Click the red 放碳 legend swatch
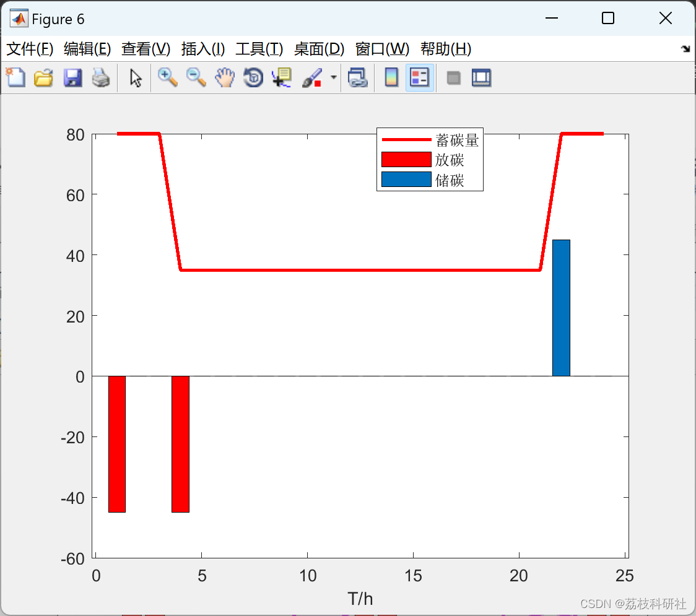Image resolution: width=696 pixels, height=616 pixels. pos(406,159)
